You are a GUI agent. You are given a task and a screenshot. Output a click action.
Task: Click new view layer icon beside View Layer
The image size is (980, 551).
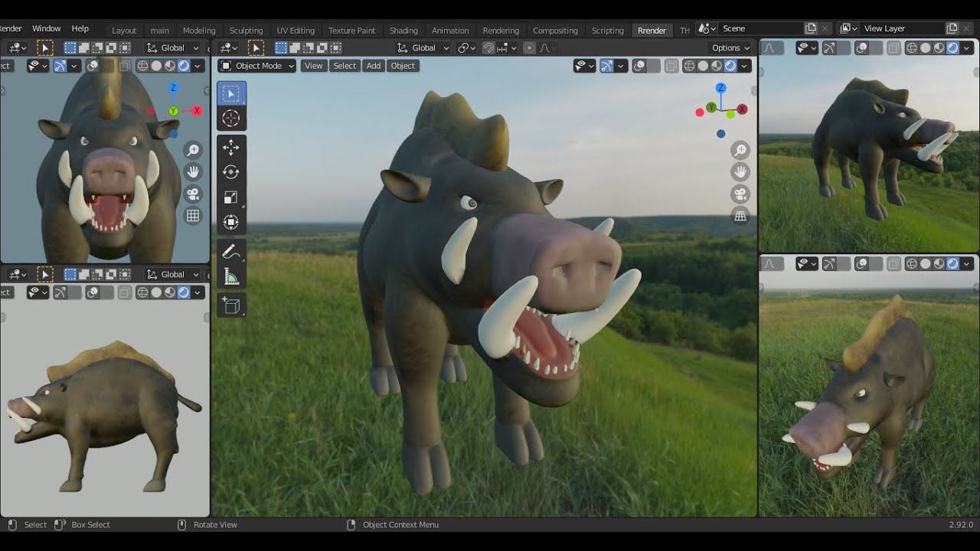(952, 28)
